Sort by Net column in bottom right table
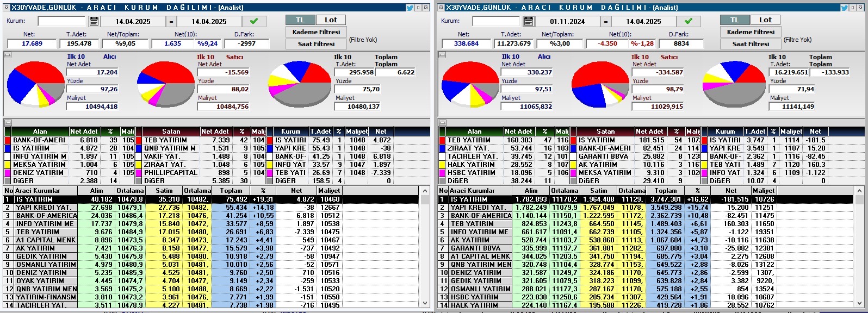The image size is (868, 313). click(x=731, y=191)
